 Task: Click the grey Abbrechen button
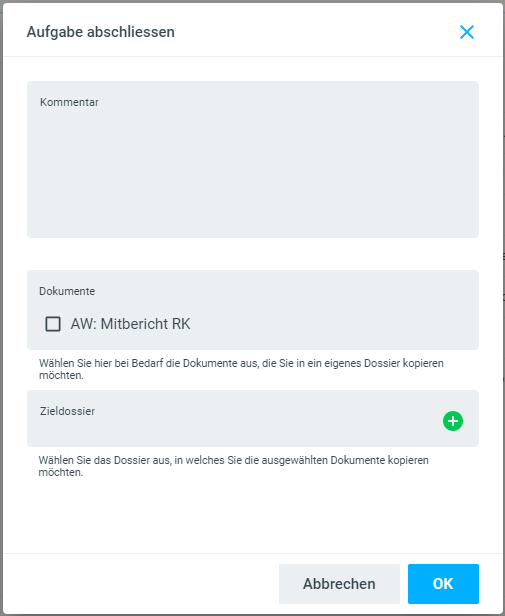point(339,584)
